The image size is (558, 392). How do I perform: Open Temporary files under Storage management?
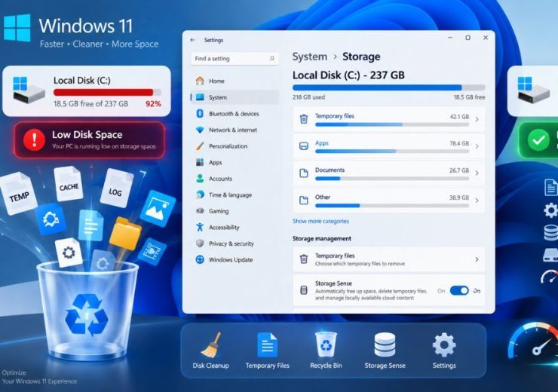388,259
